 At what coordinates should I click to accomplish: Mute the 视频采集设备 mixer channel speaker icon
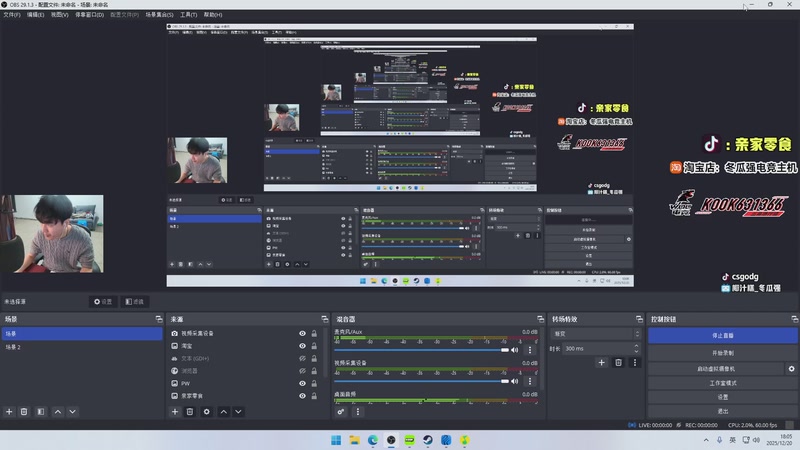pos(515,381)
